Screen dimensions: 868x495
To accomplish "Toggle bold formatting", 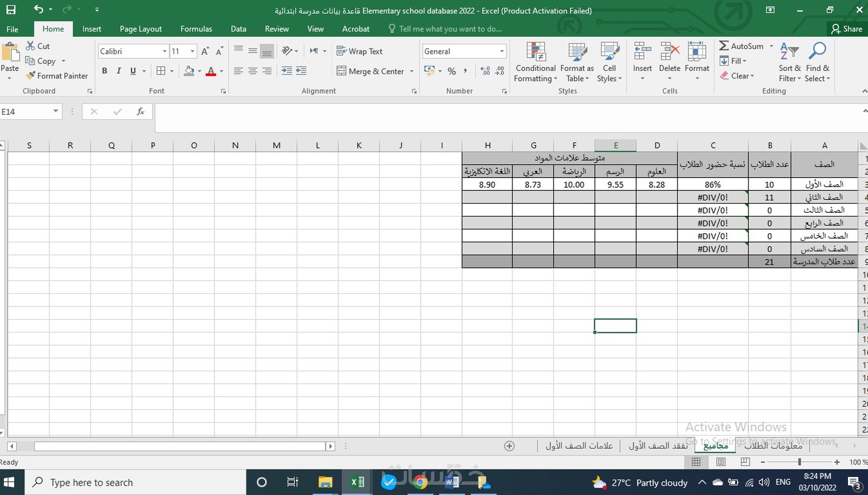I will [x=104, y=71].
